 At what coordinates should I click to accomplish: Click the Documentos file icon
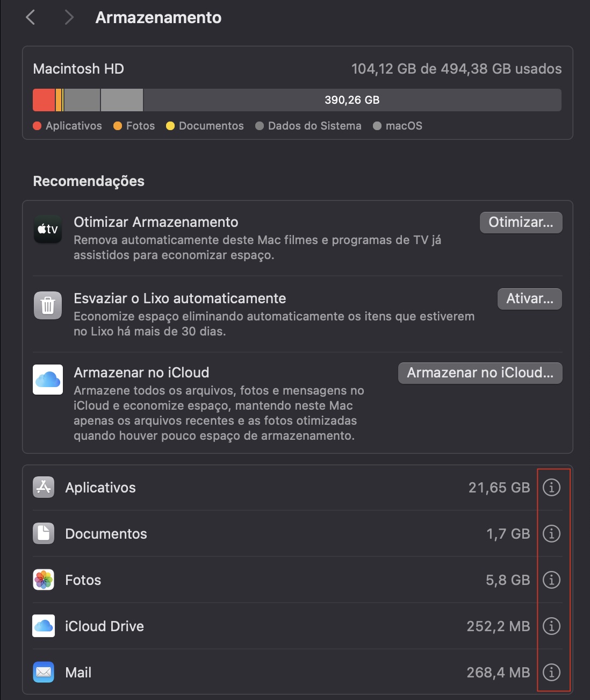click(43, 533)
